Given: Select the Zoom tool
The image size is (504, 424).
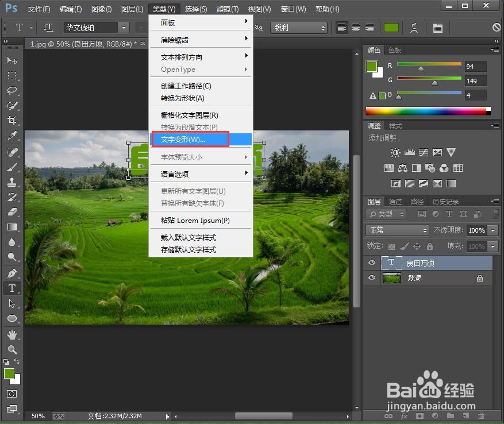Looking at the screenshot, I should (x=12, y=350).
